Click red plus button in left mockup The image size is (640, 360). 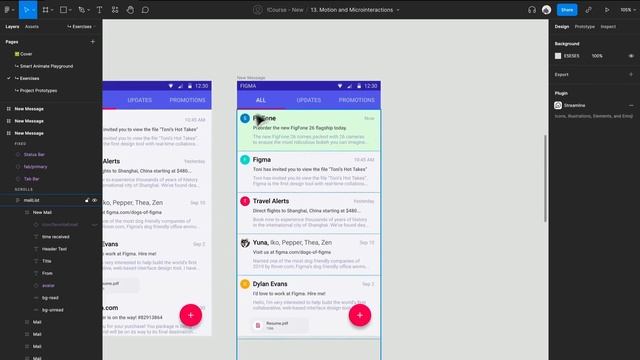[191, 315]
